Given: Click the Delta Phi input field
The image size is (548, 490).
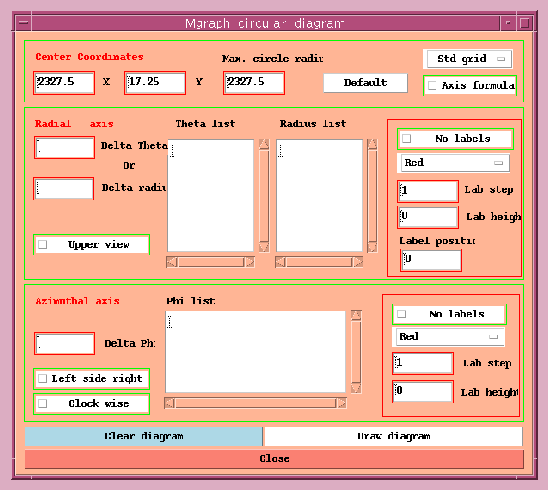Looking at the screenshot, I should 65,344.
